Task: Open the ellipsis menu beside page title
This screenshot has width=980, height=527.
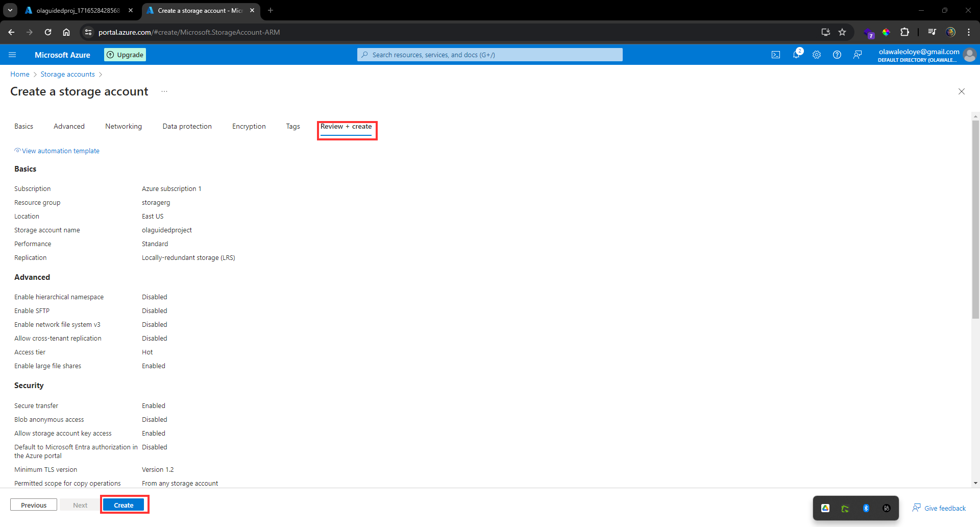Action: click(164, 91)
